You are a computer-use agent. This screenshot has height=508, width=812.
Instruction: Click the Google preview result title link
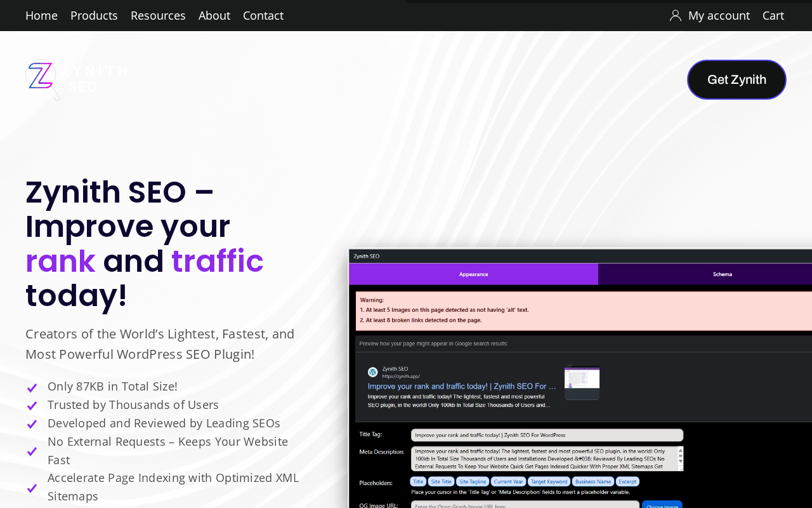pos(462,386)
